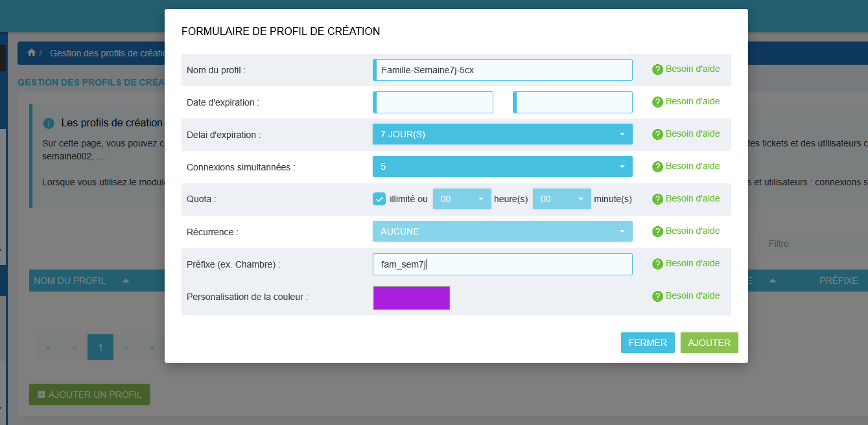The height and width of the screenshot is (425, 868).
Task: Pick the purple color swatch
Action: pyautogui.click(x=411, y=298)
